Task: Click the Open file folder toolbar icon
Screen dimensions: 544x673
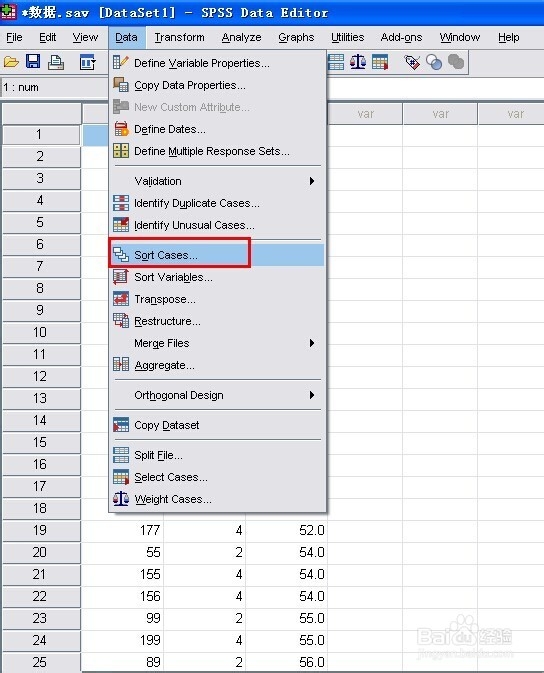Action: (x=12, y=63)
